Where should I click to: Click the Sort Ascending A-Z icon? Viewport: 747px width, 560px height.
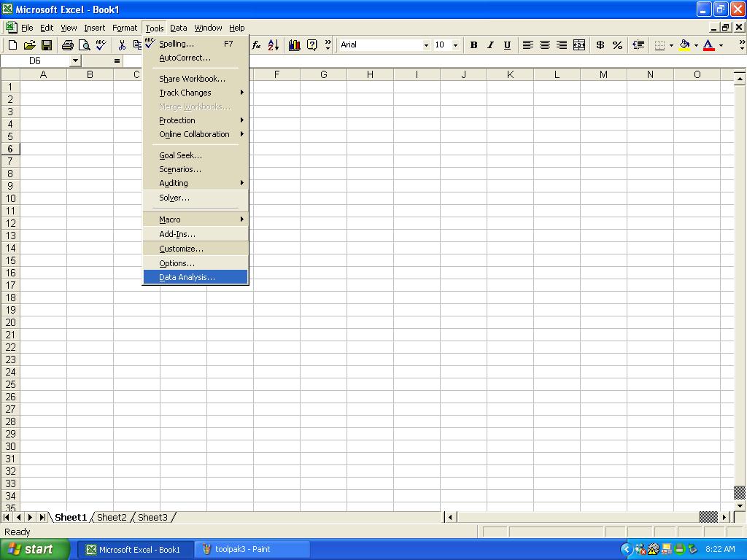click(x=274, y=45)
